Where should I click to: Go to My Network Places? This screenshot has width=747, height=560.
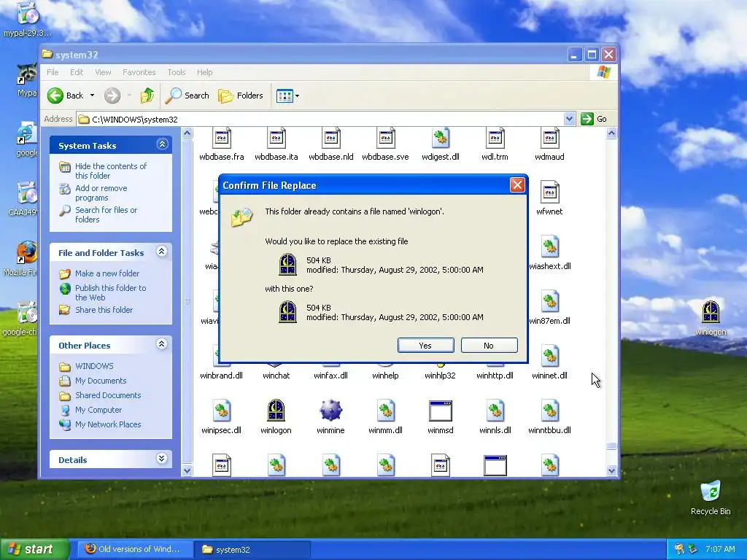tap(108, 425)
